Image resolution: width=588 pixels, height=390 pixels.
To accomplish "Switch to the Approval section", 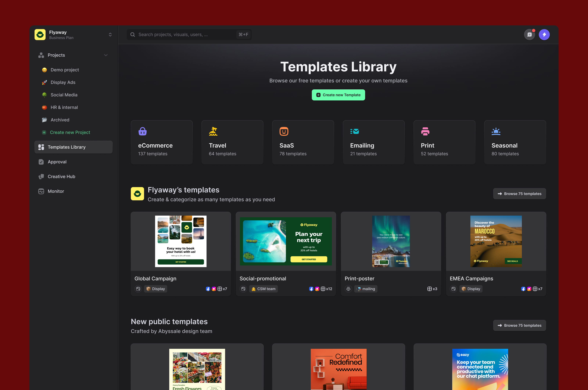I will (x=57, y=162).
